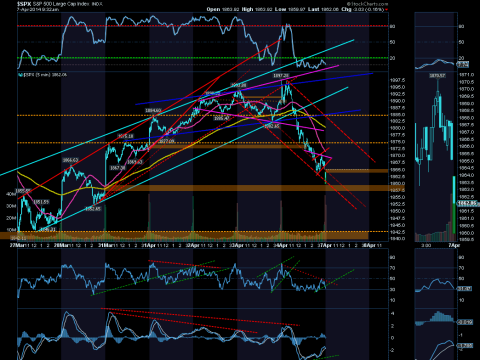The height and width of the screenshot is (360, 480).
Task: Select the 1870.57 label in mini chart
Action: click(x=437, y=76)
